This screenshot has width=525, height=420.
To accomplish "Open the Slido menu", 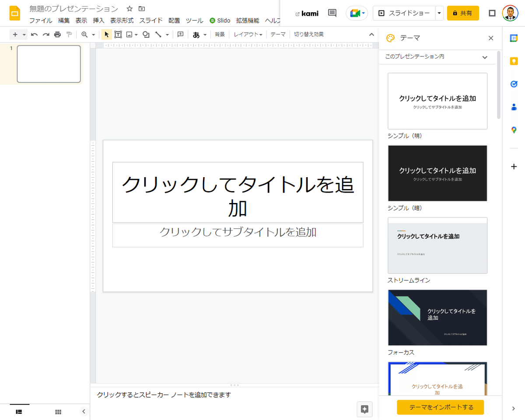I will click(220, 21).
